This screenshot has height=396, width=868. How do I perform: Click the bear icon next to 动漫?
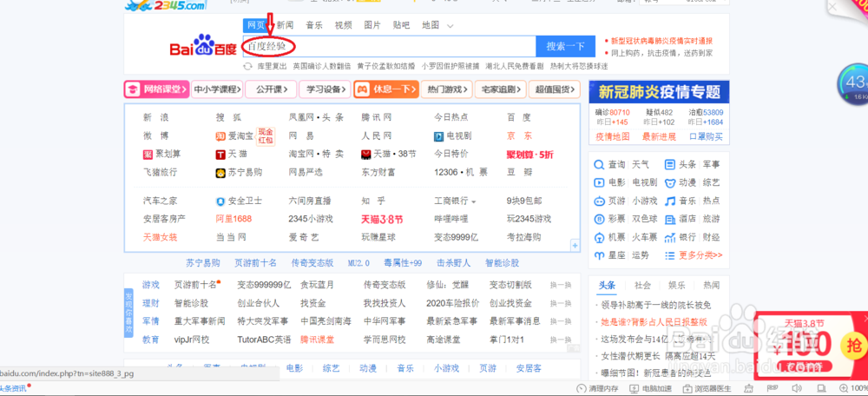tap(670, 182)
